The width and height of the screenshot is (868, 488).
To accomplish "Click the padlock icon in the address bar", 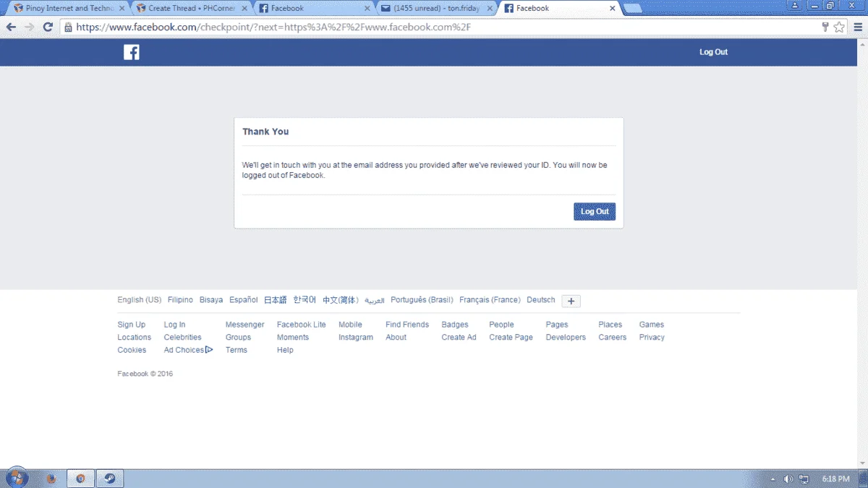I will 68,27.
